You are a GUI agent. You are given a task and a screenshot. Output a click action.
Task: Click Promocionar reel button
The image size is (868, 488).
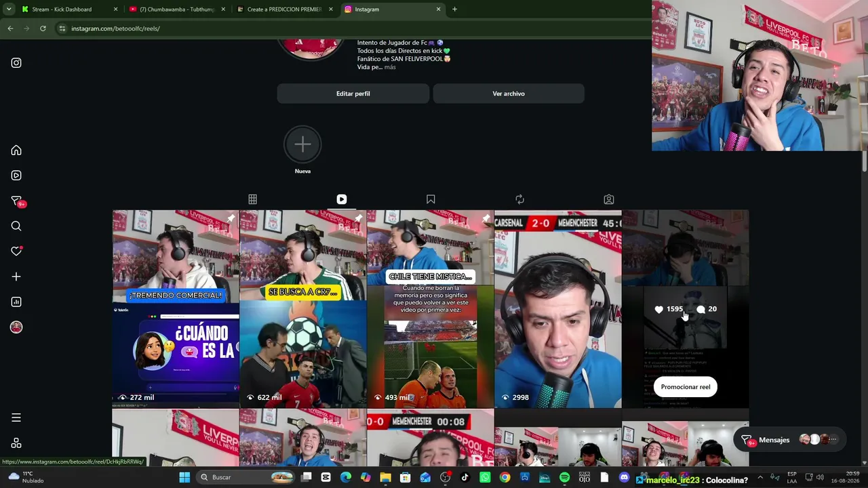(686, 387)
